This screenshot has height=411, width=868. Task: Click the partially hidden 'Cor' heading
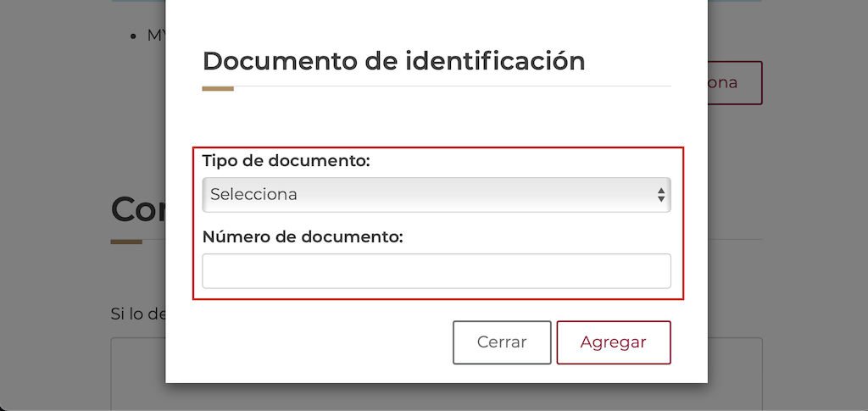pyautogui.click(x=138, y=209)
